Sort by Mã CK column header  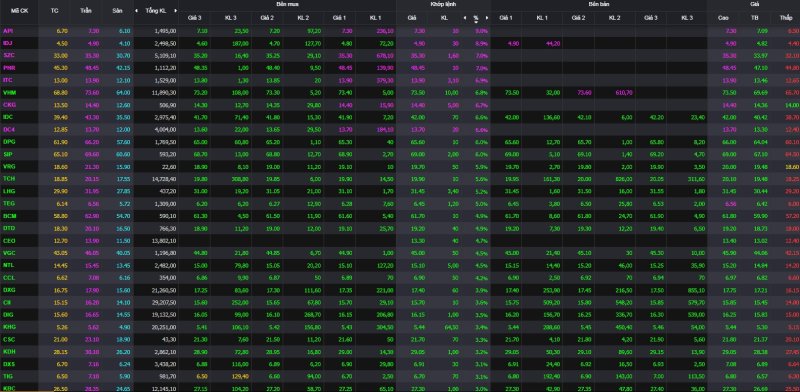[x=18, y=11]
